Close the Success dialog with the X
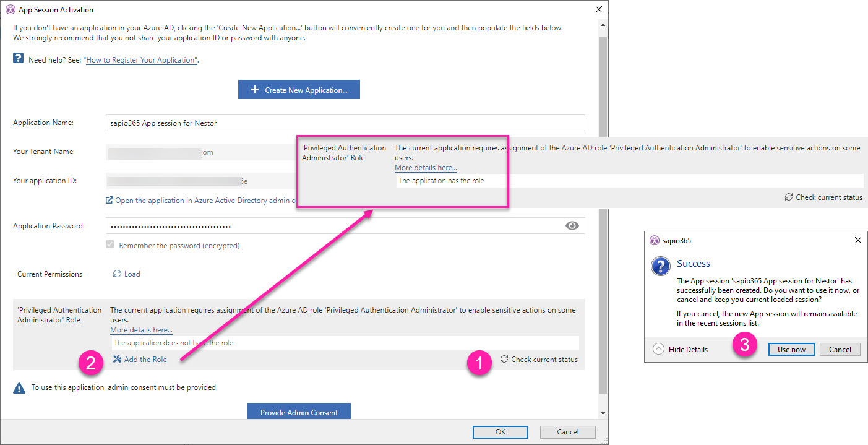Screen dimensions: 868x445 pyautogui.click(x=857, y=240)
